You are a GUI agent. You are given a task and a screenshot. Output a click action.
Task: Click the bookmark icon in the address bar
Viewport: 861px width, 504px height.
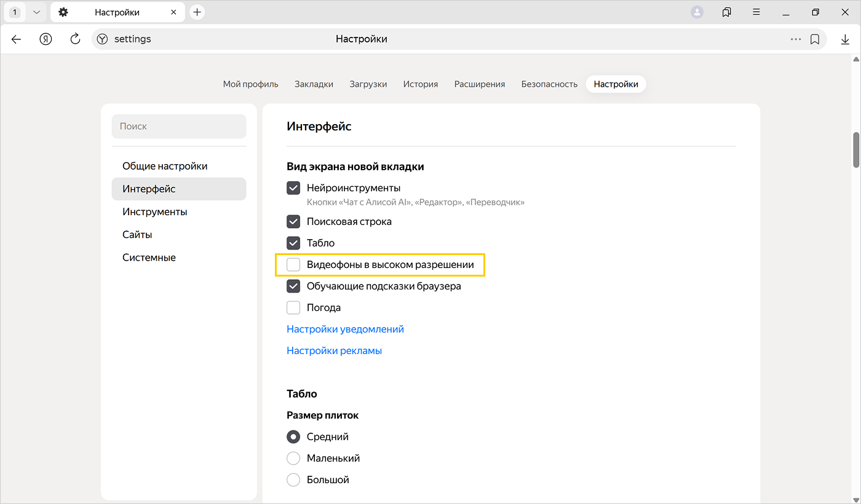[x=815, y=39]
